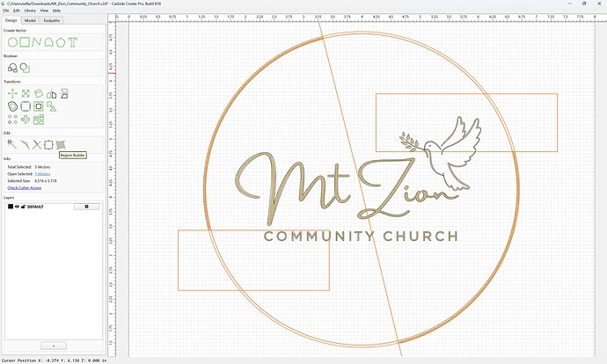Click the Cursor Position status bar text
The width and height of the screenshot is (607, 364).
[55, 360]
